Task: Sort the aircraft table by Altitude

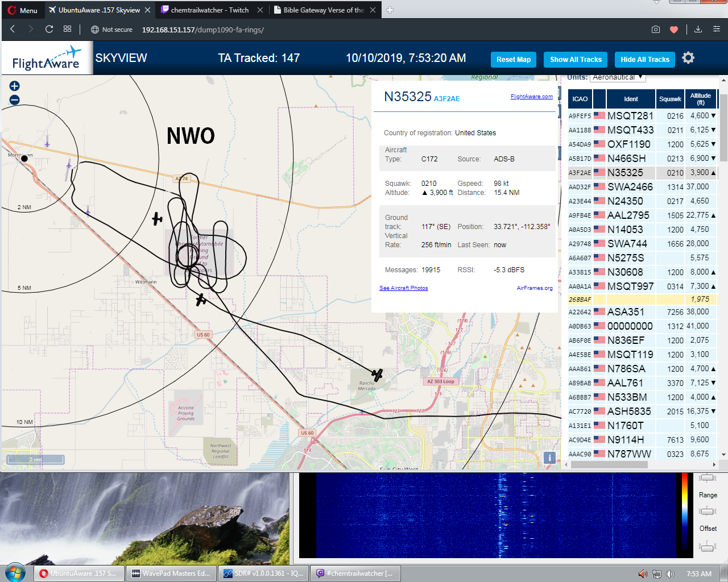Action: (x=701, y=99)
